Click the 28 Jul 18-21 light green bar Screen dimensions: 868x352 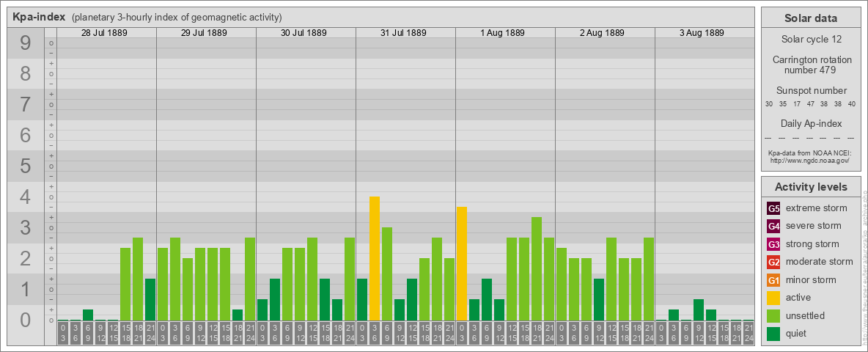(x=138, y=279)
